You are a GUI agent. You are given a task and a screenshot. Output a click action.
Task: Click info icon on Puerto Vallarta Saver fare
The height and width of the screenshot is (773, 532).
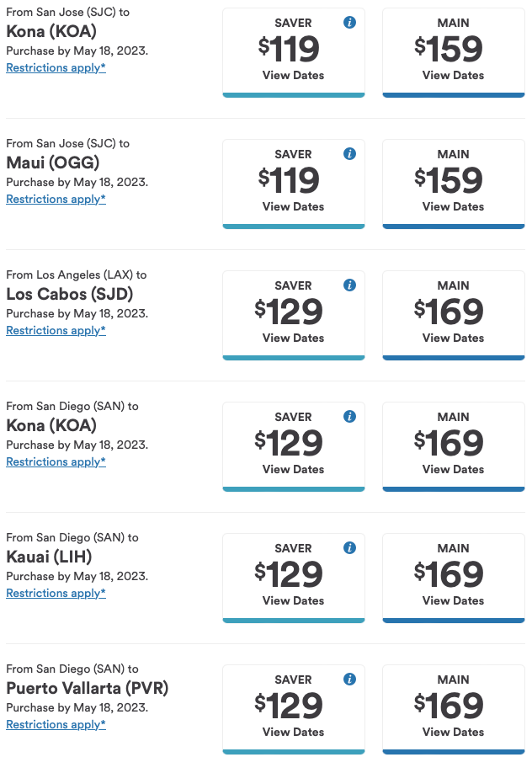pyautogui.click(x=350, y=679)
